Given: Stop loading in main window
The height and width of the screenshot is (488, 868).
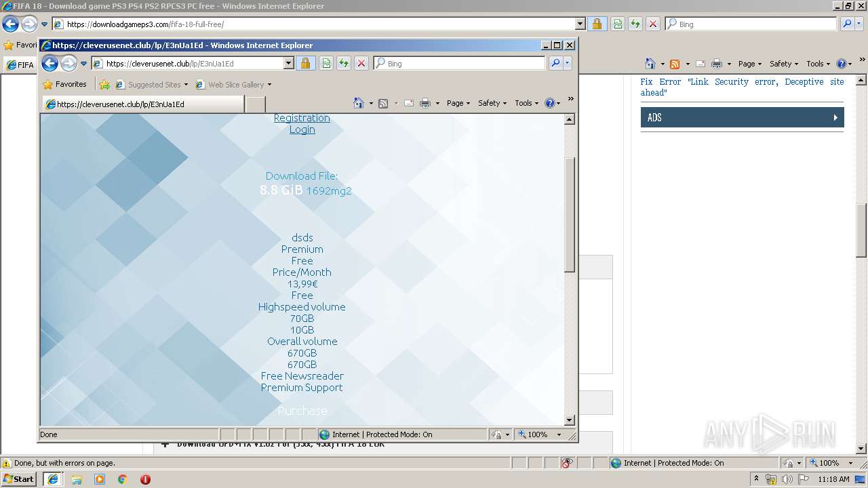Looking at the screenshot, I should coord(653,24).
